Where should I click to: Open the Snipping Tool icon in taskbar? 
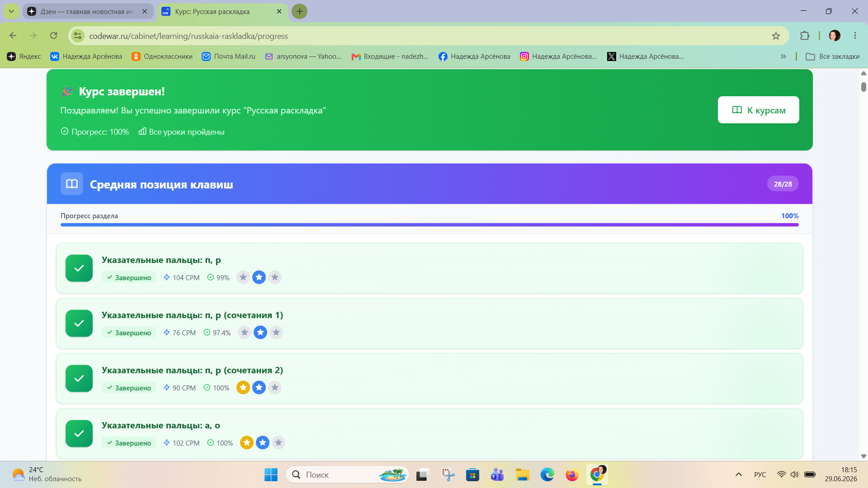[x=448, y=475]
